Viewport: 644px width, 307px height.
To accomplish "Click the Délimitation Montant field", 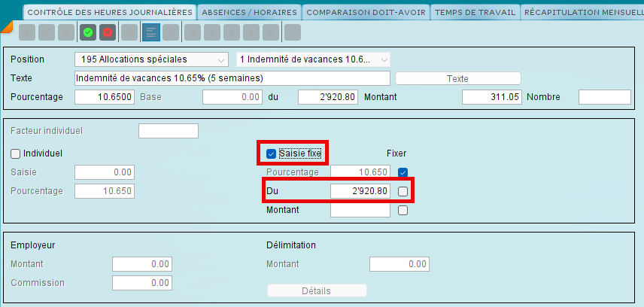I will 399,264.
